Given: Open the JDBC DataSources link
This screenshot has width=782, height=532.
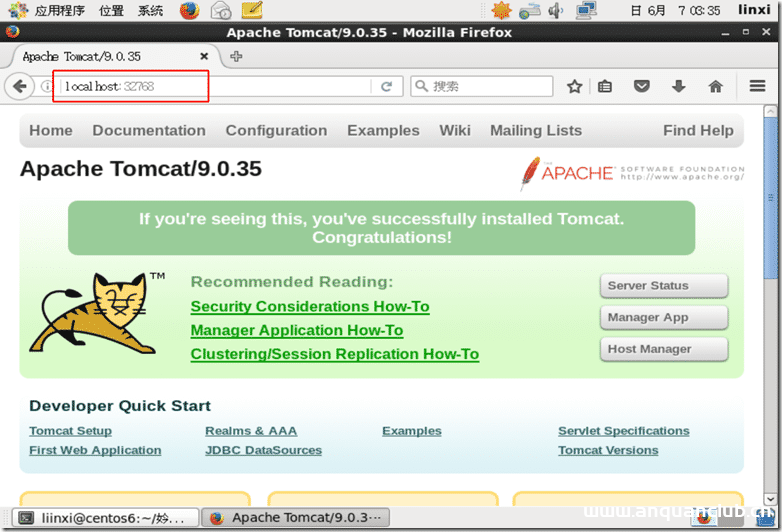Looking at the screenshot, I should tap(263, 450).
